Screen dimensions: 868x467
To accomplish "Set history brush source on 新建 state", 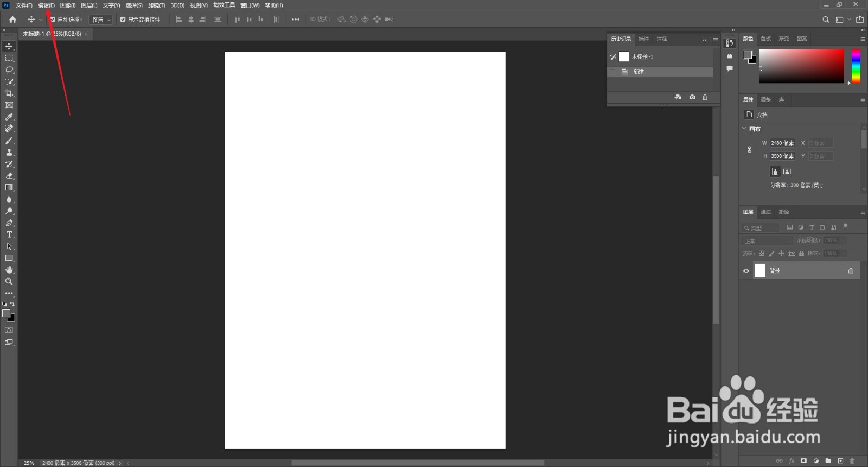I will 612,72.
